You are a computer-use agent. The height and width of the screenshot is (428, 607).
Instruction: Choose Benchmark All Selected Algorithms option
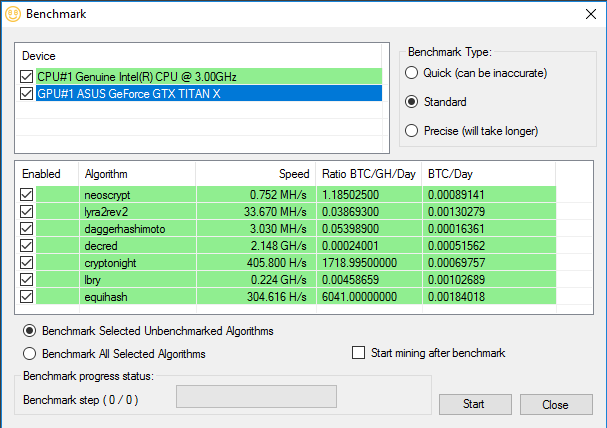click(29, 354)
